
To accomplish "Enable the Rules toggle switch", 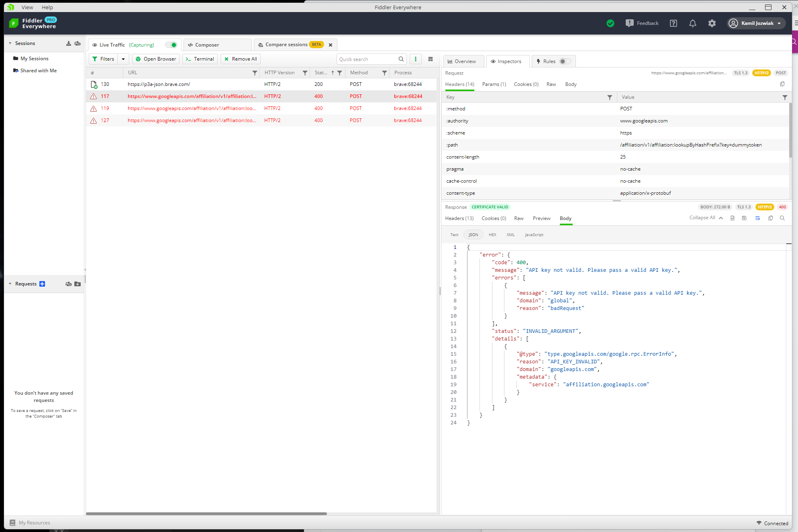I will 565,61.
